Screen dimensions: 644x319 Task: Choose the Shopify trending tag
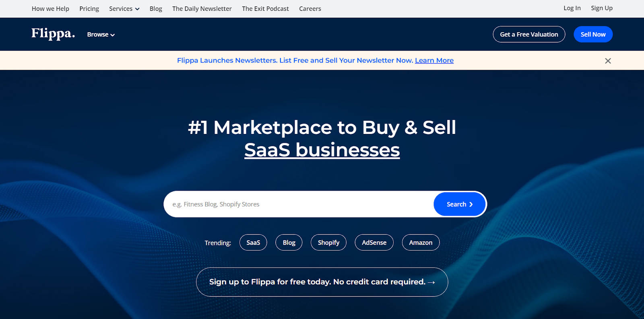tap(328, 243)
